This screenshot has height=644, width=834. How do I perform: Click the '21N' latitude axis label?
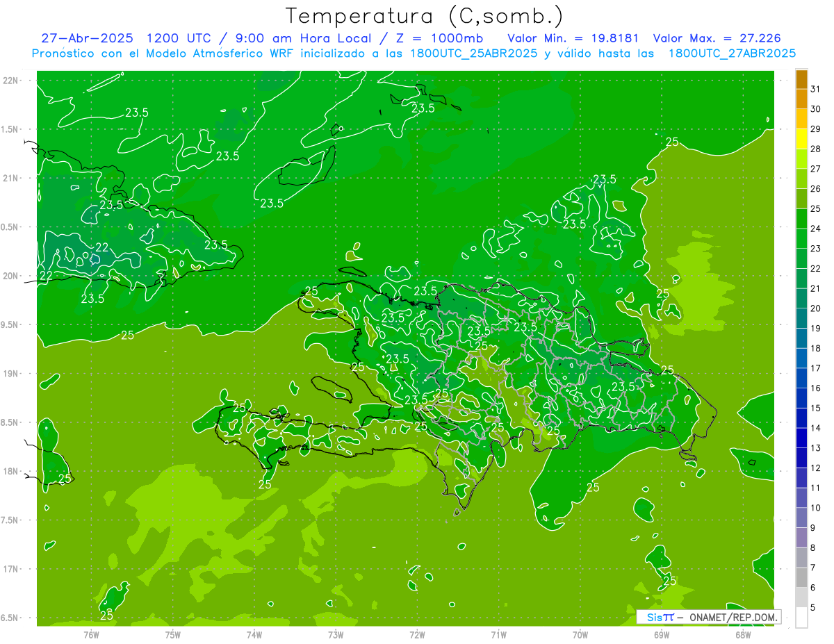(10, 178)
